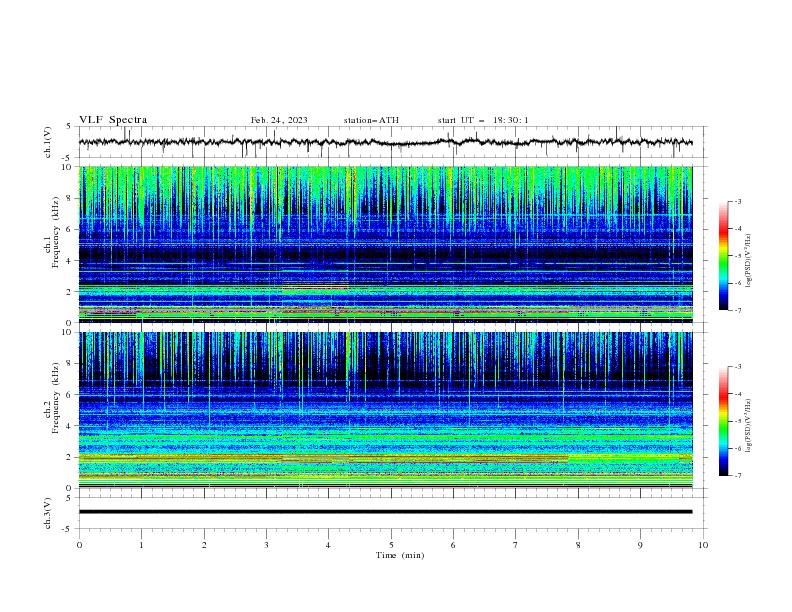Viewport: 792px width, 612px height.
Task: Click the ch.1 spectrogram colorbar
Action: (x=723, y=256)
